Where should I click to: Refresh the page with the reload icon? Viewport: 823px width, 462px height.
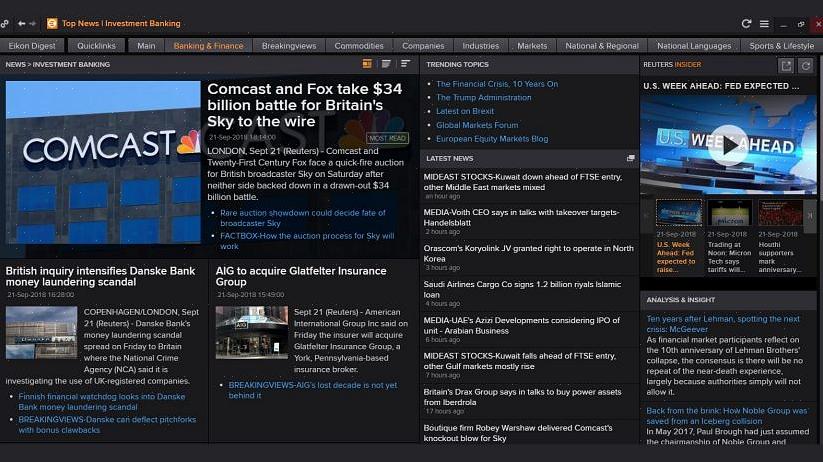click(746, 24)
